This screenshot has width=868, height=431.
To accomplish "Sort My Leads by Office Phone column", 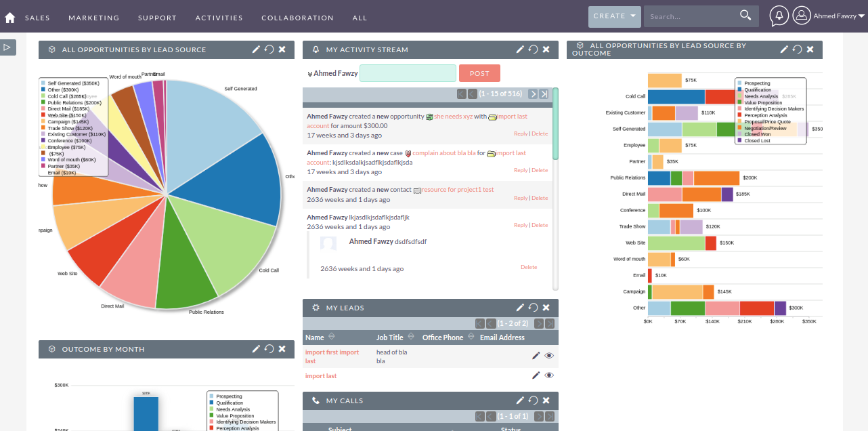I will point(471,337).
